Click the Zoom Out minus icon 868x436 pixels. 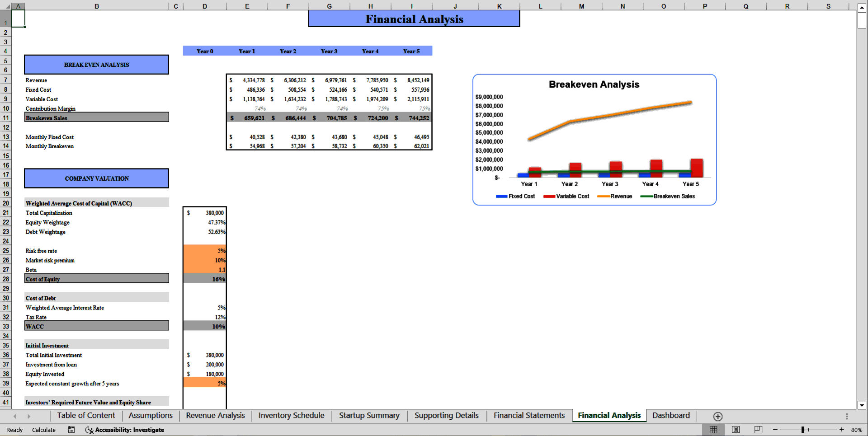coord(775,430)
